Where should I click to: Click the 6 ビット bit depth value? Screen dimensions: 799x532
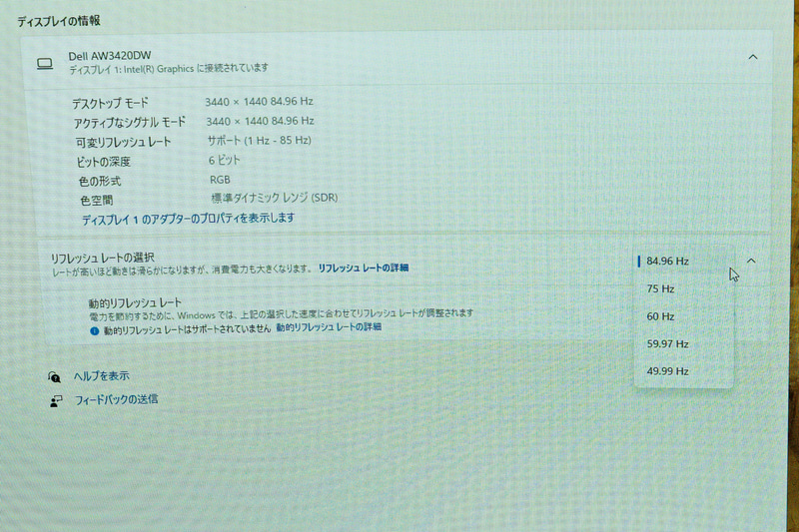click(224, 161)
